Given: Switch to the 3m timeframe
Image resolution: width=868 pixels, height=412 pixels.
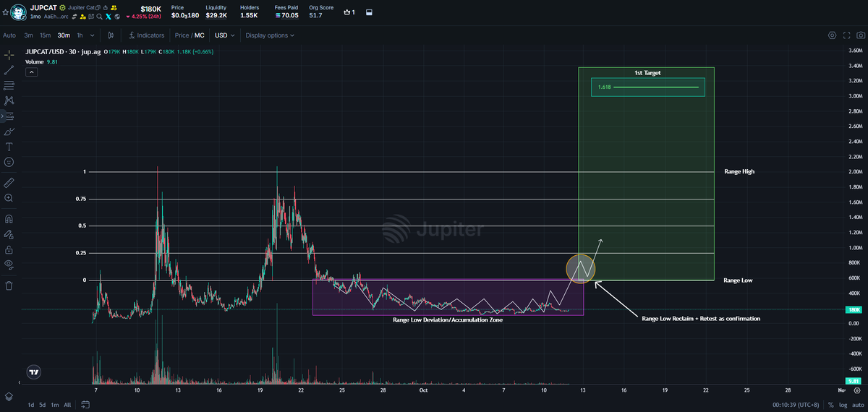Looking at the screenshot, I should (28, 35).
